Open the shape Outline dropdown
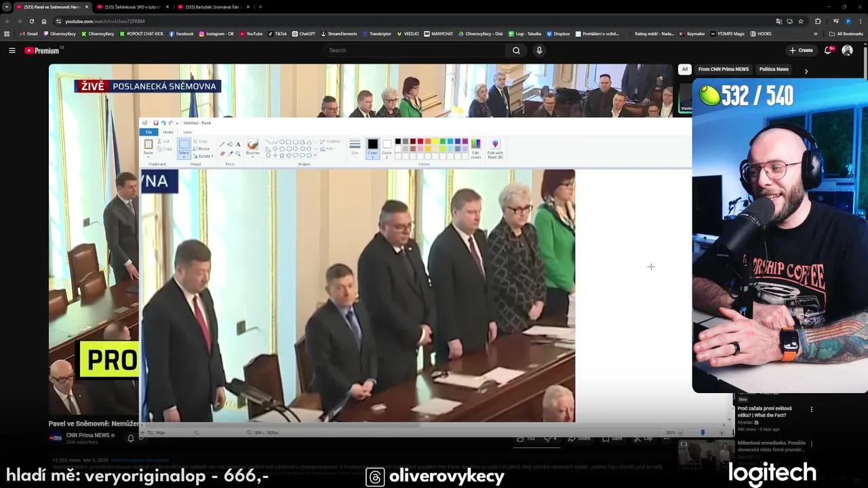This screenshot has height=488, width=868. click(x=331, y=141)
